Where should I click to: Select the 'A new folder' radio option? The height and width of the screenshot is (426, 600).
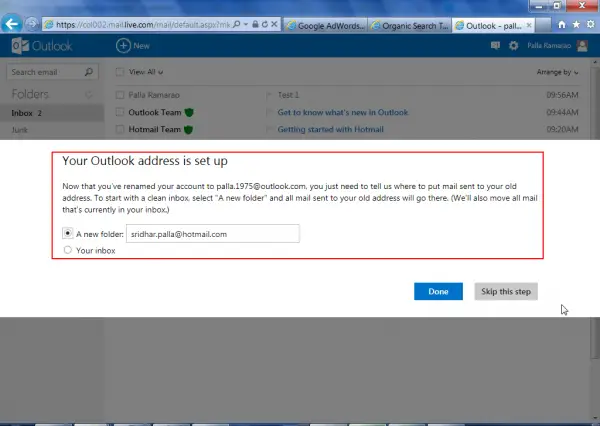[67, 233]
